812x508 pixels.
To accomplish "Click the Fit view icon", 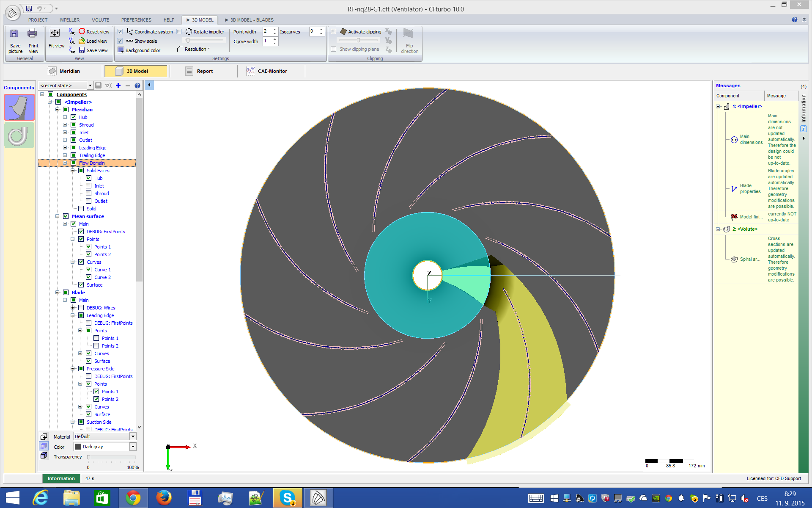I will coord(55,33).
